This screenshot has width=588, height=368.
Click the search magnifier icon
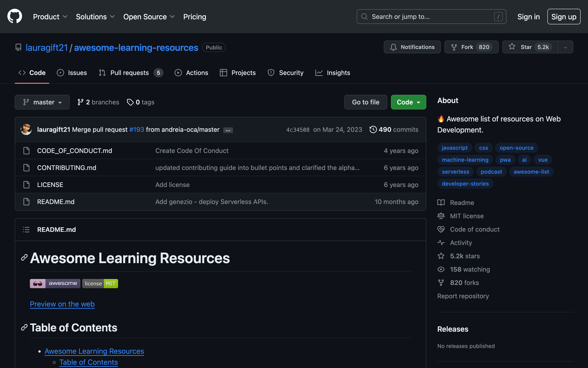(365, 17)
